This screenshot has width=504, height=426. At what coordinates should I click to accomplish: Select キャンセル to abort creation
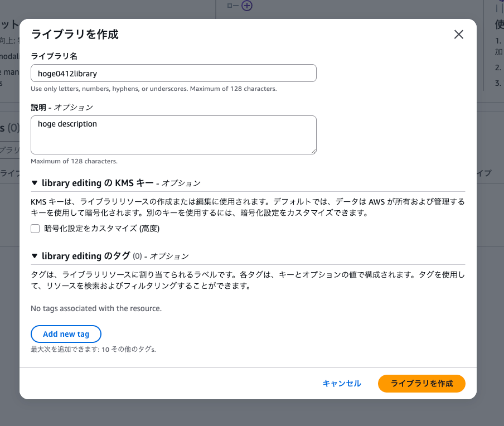coord(342,384)
